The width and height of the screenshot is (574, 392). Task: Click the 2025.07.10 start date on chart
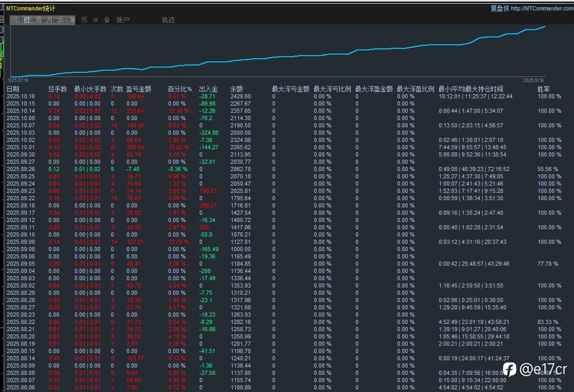click(x=18, y=81)
